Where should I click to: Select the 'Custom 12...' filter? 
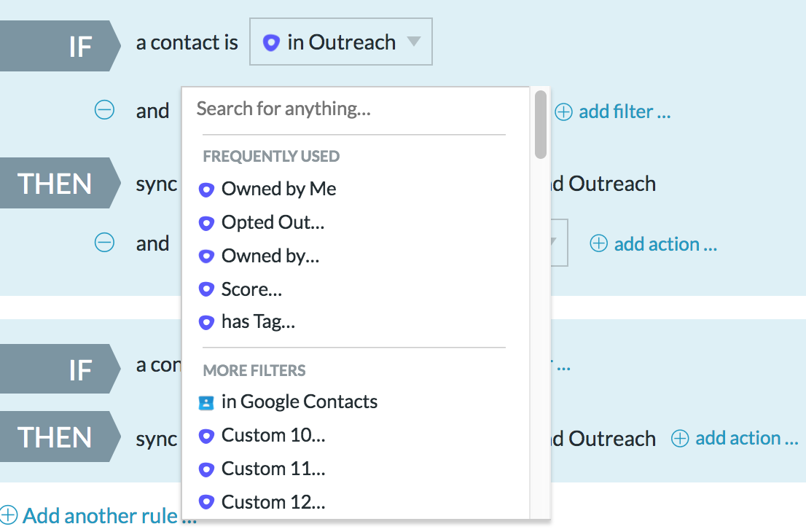(273, 502)
